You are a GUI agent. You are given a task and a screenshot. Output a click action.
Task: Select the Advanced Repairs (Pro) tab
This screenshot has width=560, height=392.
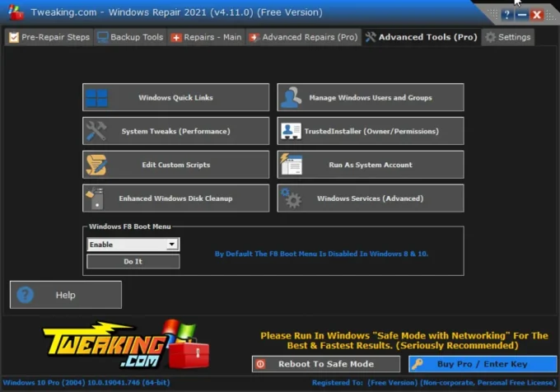(304, 37)
